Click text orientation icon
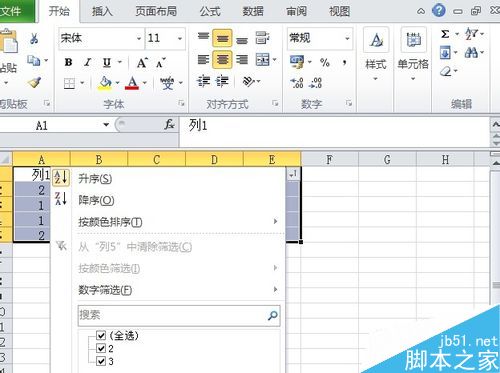This screenshot has height=373, width=500. (249, 81)
